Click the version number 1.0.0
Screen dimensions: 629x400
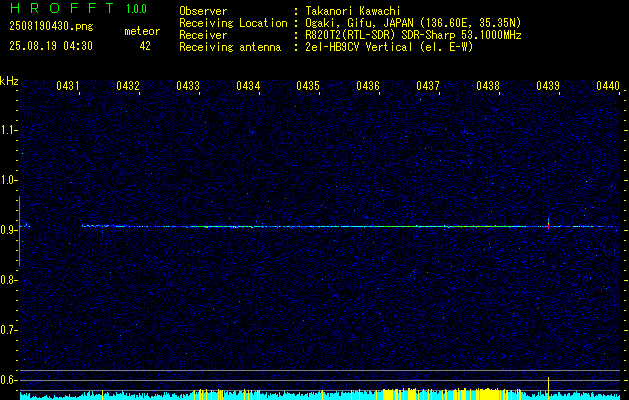coord(136,9)
